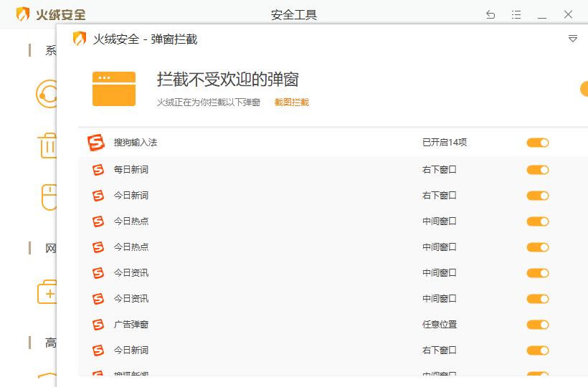Open the main menu icon in 安全工具 window
588x387 pixels.
click(516, 14)
